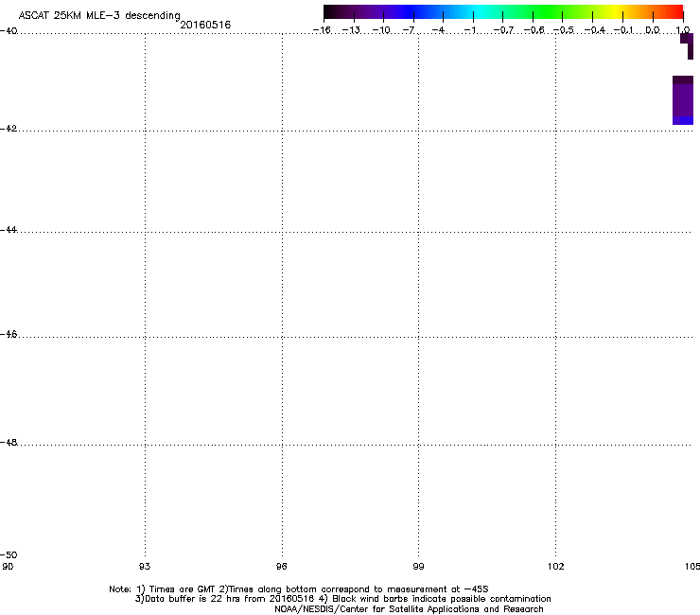The width and height of the screenshot is (700, 615).
Task: Click the color bar label -0.7
Action: coord(503,30)
